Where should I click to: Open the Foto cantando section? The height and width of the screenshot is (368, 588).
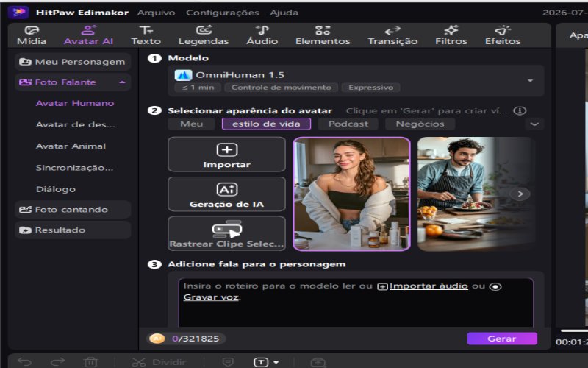[x=73, y=210]
